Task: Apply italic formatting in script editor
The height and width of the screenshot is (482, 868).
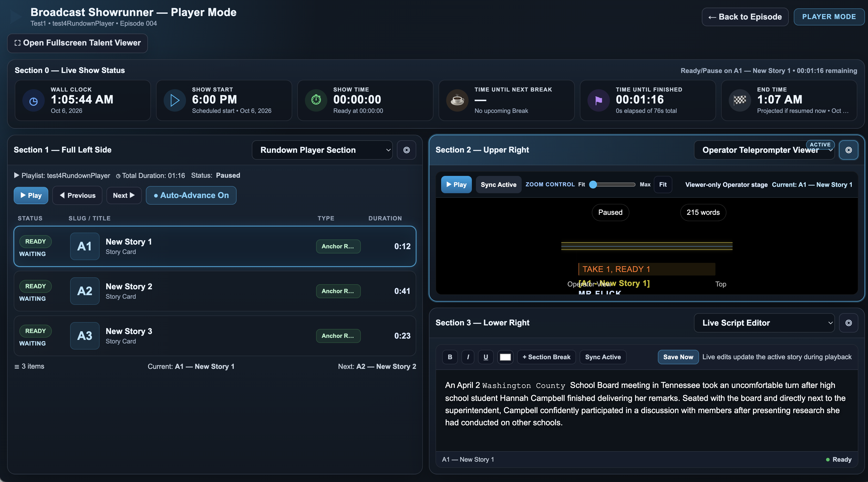Action: 468,357
